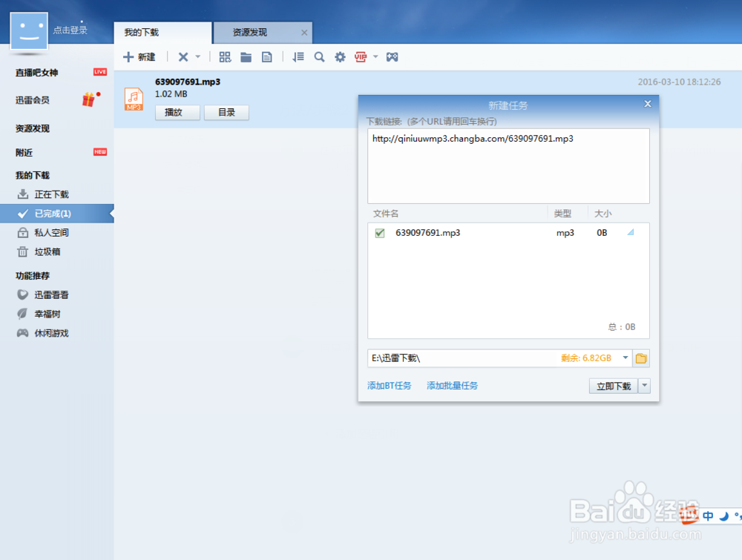
Task: Open 幸福树 in the sidebar
Action: pos(47,314)
